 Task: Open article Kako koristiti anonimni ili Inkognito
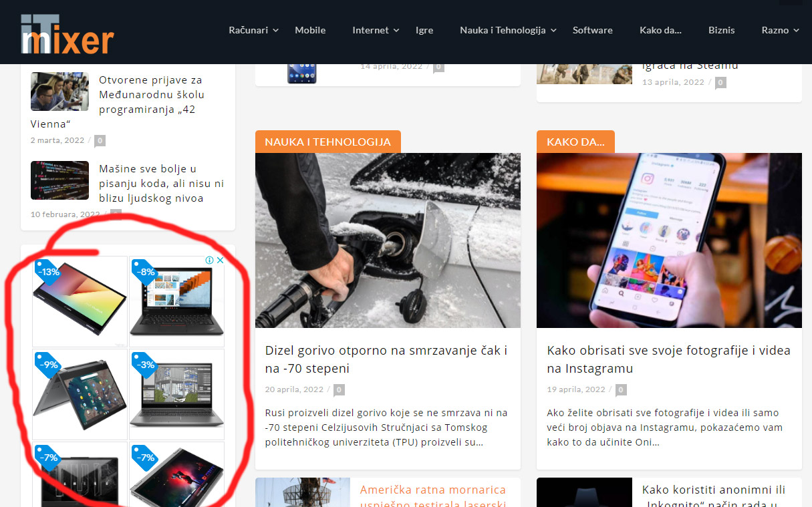pos(714,497)
